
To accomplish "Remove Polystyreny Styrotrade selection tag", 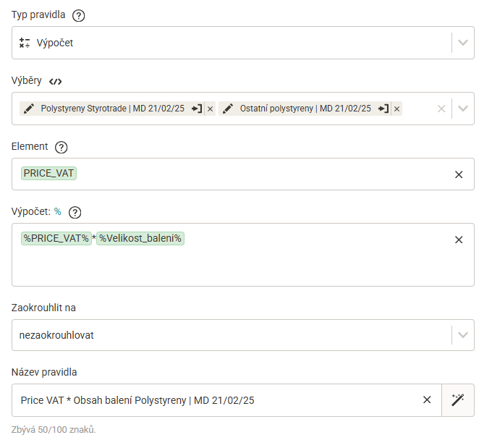I will click(211, 109).
